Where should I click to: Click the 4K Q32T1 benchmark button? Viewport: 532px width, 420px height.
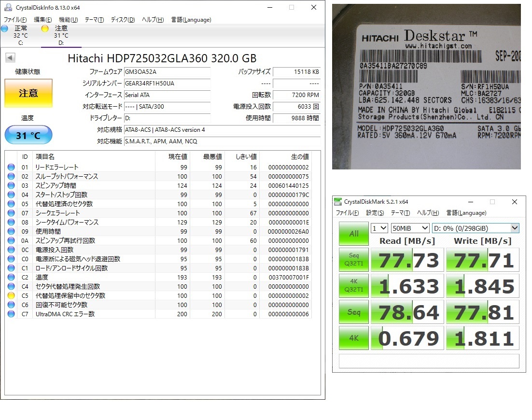point(354,286)
